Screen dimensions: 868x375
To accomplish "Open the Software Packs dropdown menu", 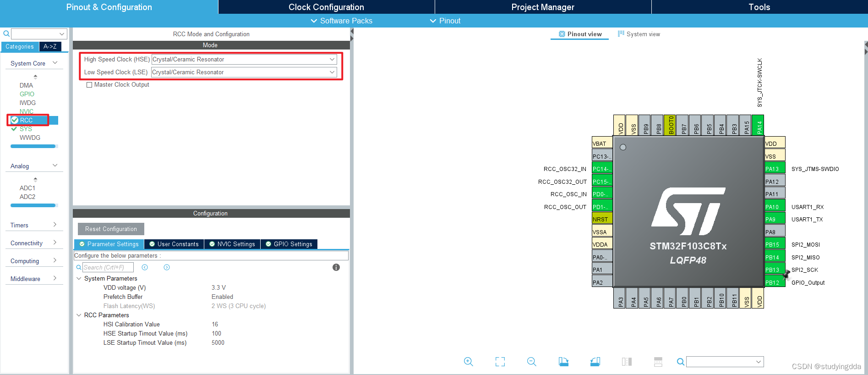I will 341,21.
